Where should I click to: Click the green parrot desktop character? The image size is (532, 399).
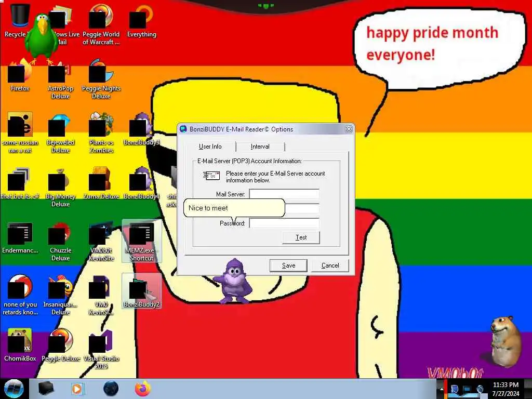42,38
